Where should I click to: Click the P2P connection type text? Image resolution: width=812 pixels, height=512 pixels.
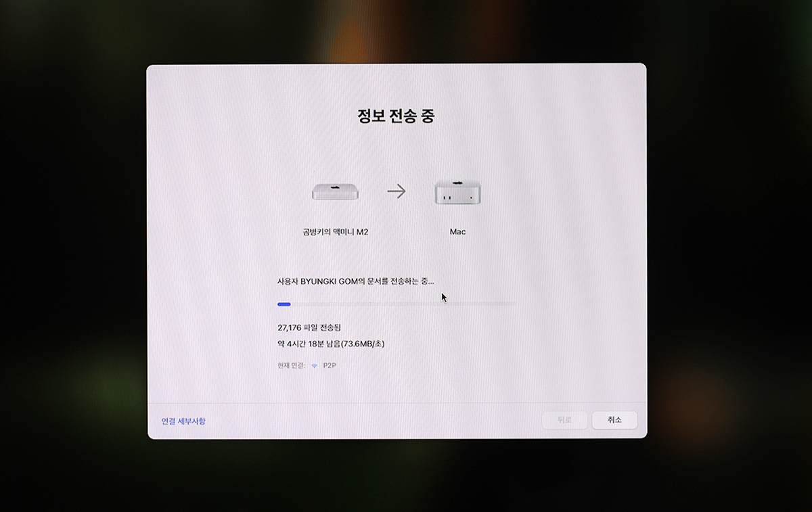point(330,366)
